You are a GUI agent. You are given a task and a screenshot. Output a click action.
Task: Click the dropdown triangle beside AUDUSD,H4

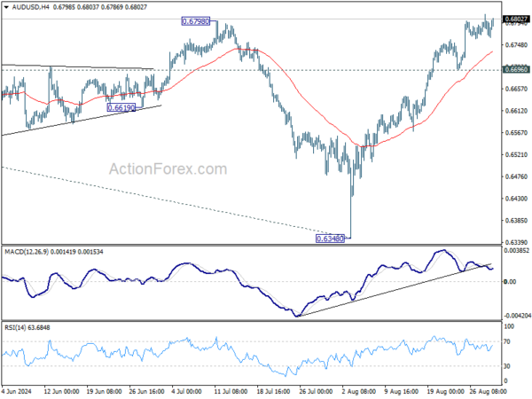click(6, 7)
